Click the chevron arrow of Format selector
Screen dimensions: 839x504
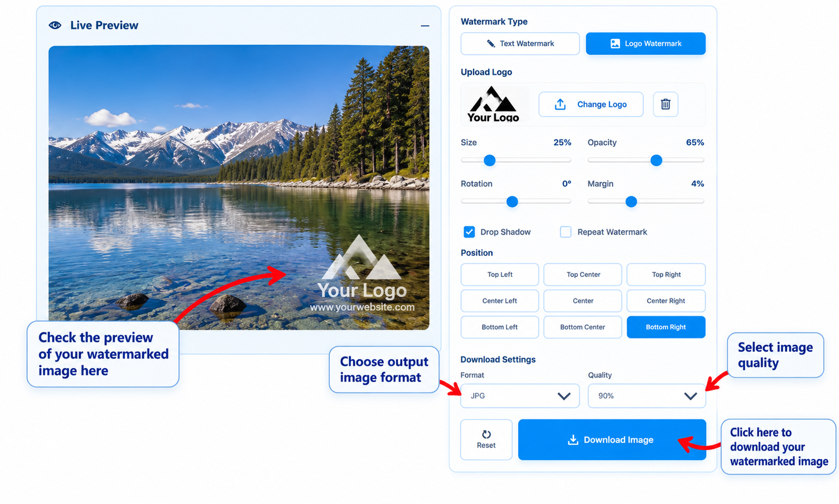(564, 396)
